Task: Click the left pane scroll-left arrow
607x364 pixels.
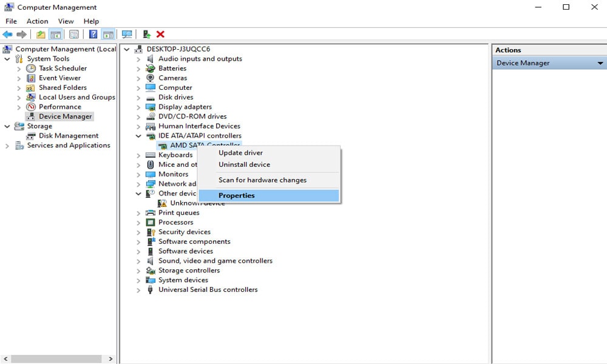Action: coord(6,359)
